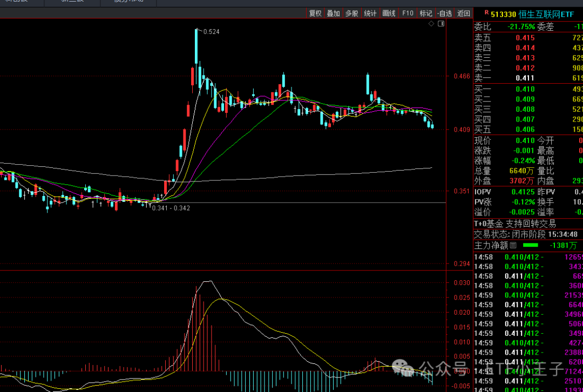
Task: Click the 0.030 MACD axis label
Action: [462, 282]
